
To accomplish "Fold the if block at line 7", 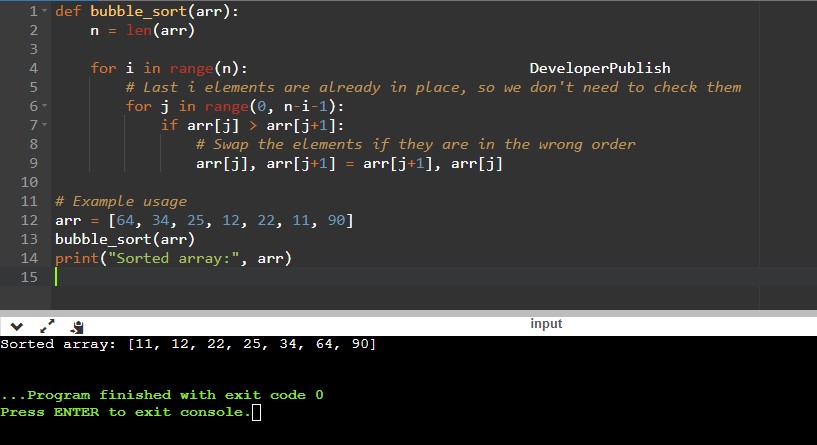I will pyautogui.click(x=44, y=125).
